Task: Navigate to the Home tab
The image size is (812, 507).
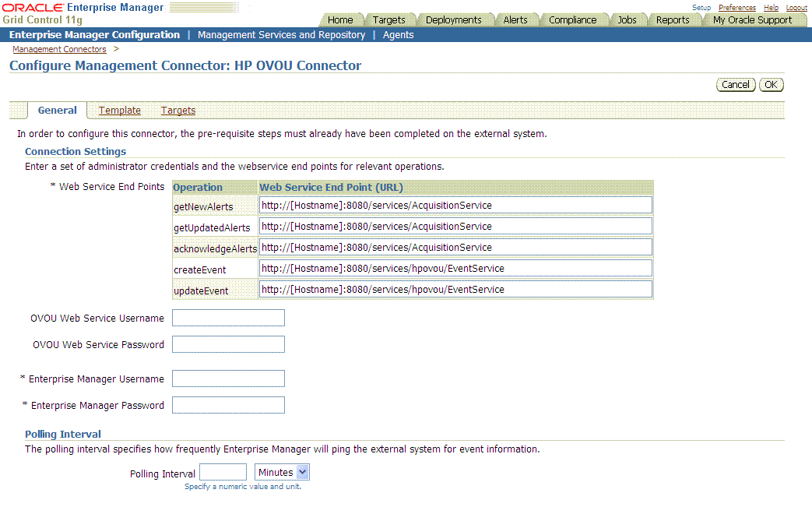Action: 340,19
